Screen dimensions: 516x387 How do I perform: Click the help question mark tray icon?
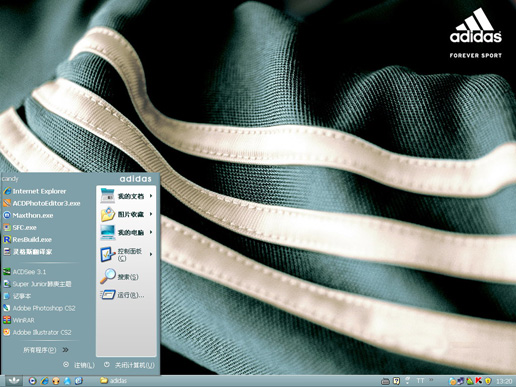tap(396, 381)
